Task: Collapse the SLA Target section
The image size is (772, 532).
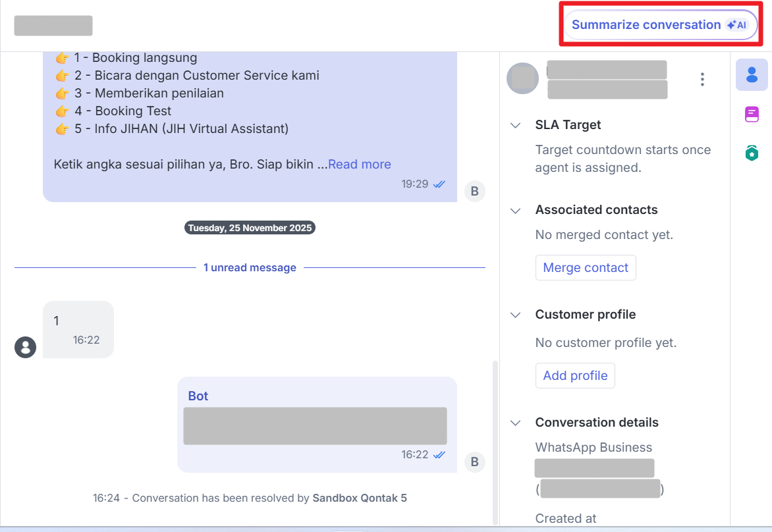Action: point(516,125)
